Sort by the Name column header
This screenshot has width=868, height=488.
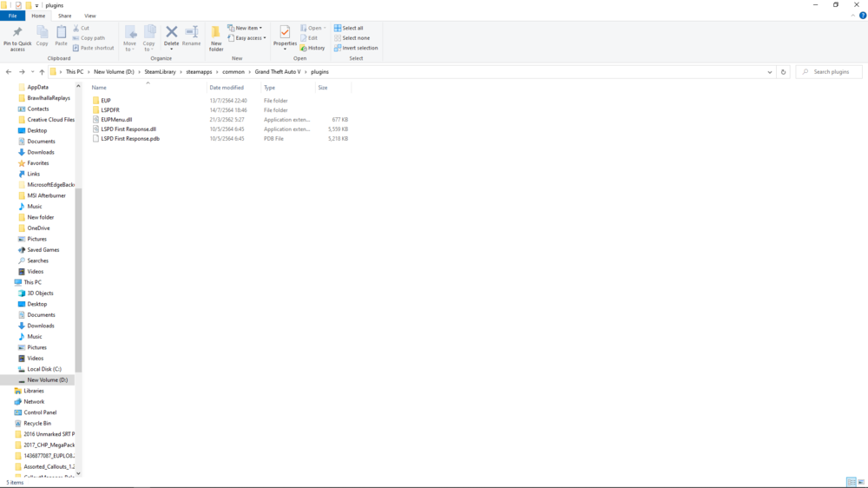pos(148,88)
